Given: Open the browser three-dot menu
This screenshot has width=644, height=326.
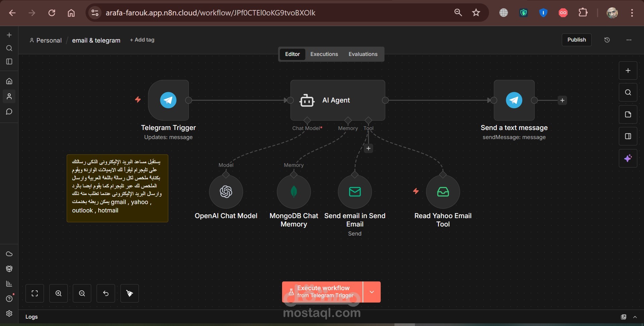Looking at the screenshot, I should coord(632,13).
